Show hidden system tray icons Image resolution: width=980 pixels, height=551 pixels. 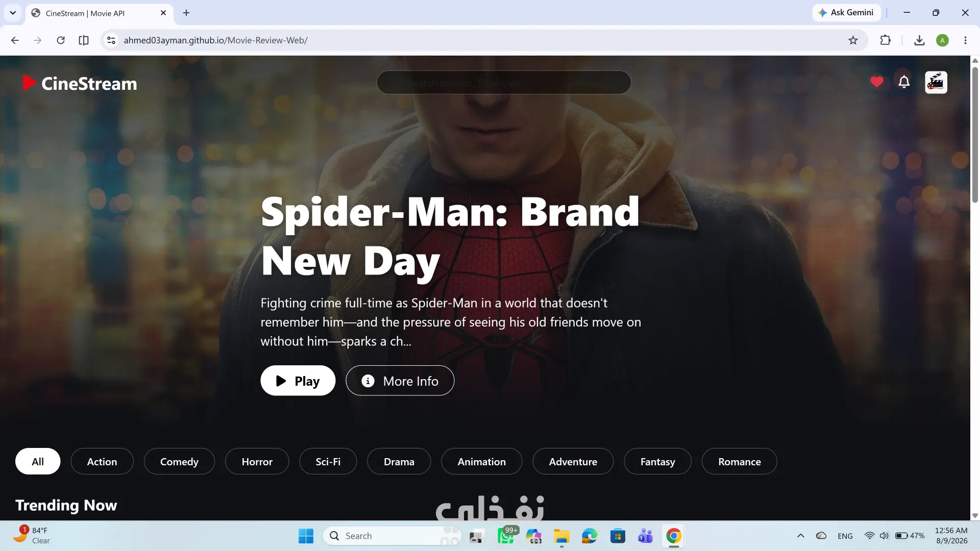pos(800,536)
